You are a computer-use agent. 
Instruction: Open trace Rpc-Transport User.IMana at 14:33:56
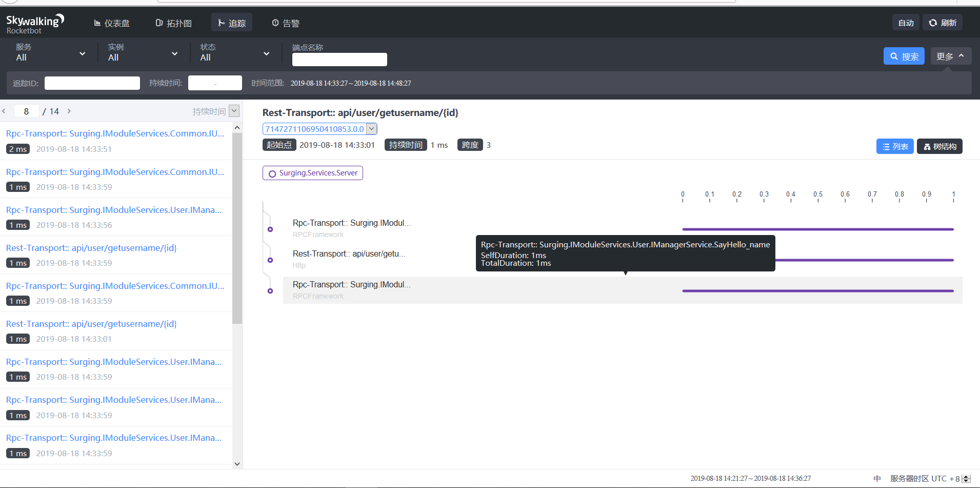(x=116, y=217)
